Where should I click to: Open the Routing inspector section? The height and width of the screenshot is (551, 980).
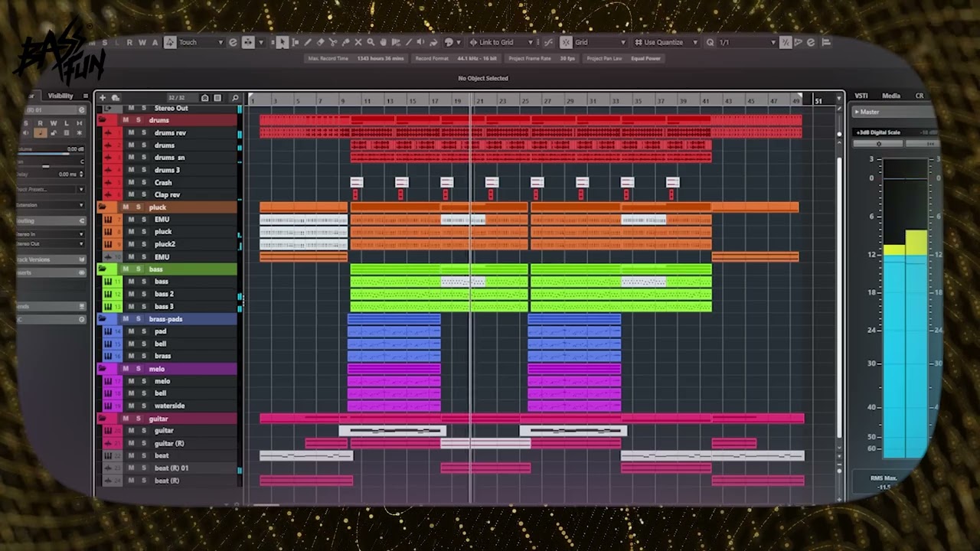[51, 221]
